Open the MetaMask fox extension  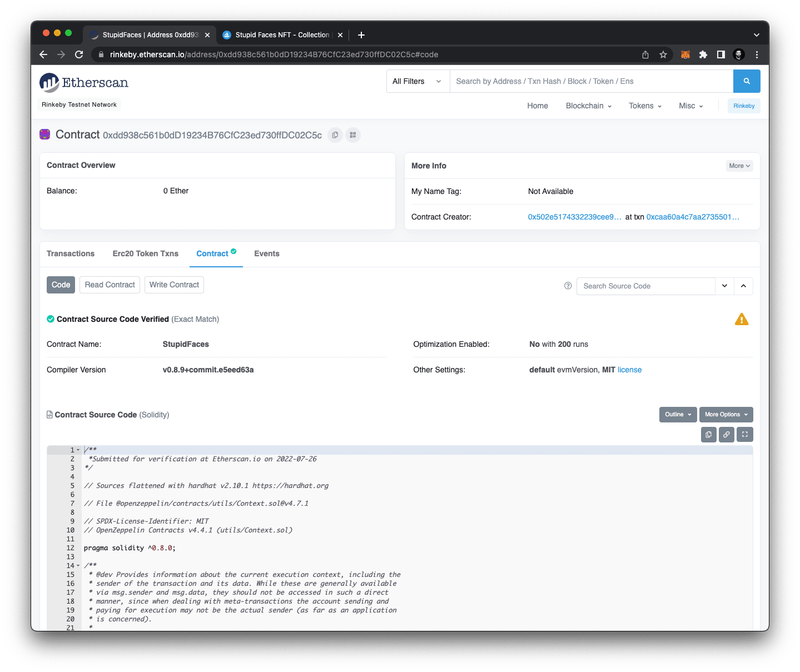pos(685,54)
